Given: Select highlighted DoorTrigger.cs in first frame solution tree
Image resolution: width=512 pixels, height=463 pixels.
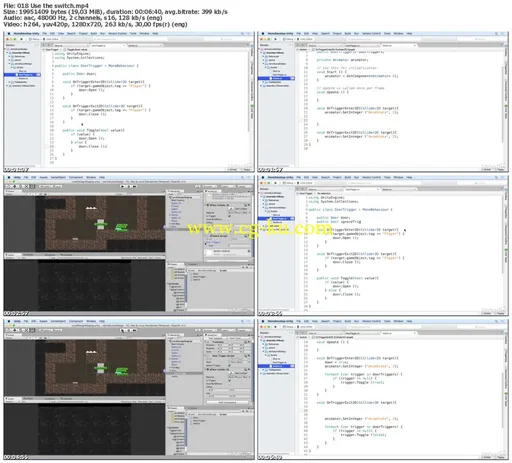Looking at the screenshot, I should [22, 75].
